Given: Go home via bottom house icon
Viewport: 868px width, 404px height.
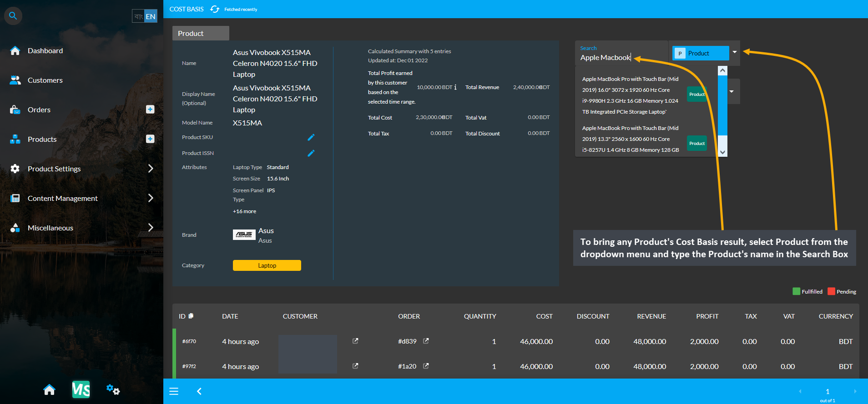Looking at the screenshot, I should [x=49, y=389].
